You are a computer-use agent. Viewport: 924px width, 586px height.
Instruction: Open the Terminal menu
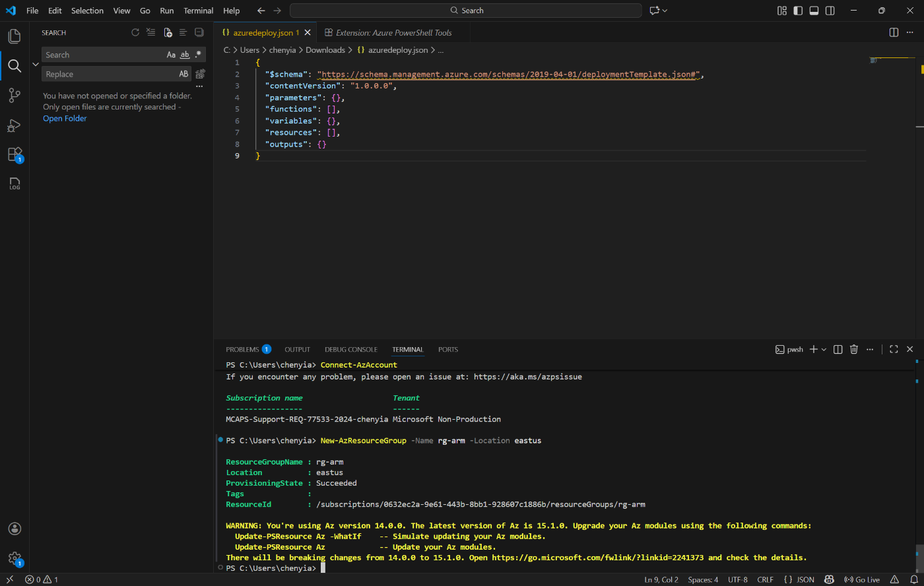pyautogui.click(x=198, y=11)
